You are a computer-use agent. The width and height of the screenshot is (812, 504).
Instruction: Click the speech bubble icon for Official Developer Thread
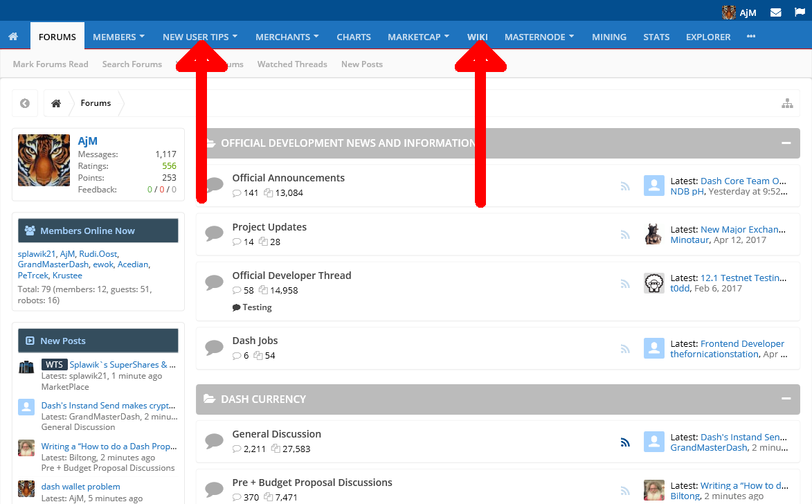214,282
